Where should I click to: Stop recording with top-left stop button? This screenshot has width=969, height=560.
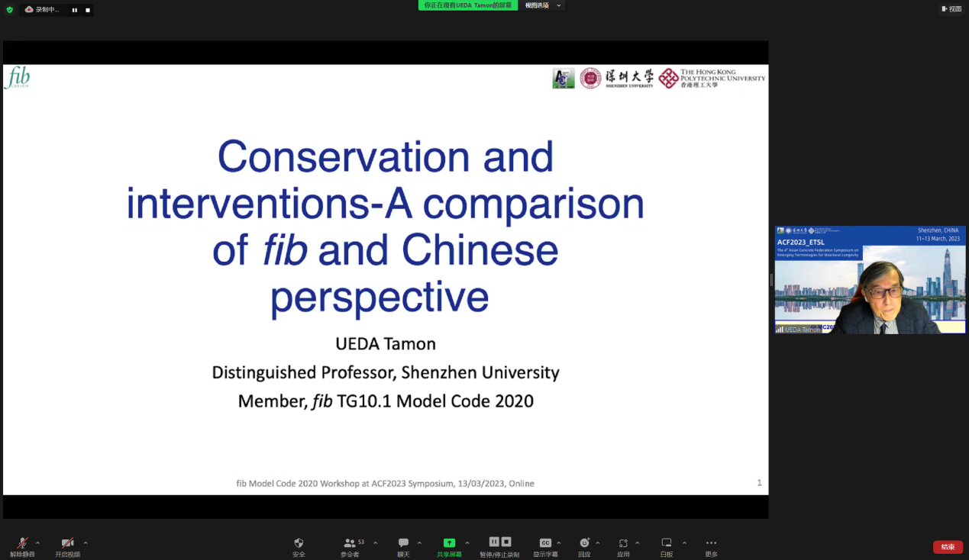pyautogui.click(x=87, y=10)
